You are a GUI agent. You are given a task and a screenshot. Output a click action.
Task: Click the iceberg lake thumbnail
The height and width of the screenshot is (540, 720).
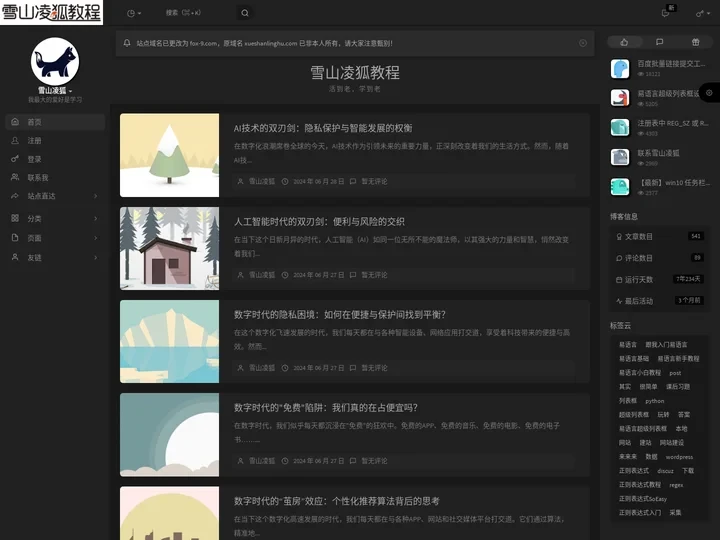(x=169, y=342)
